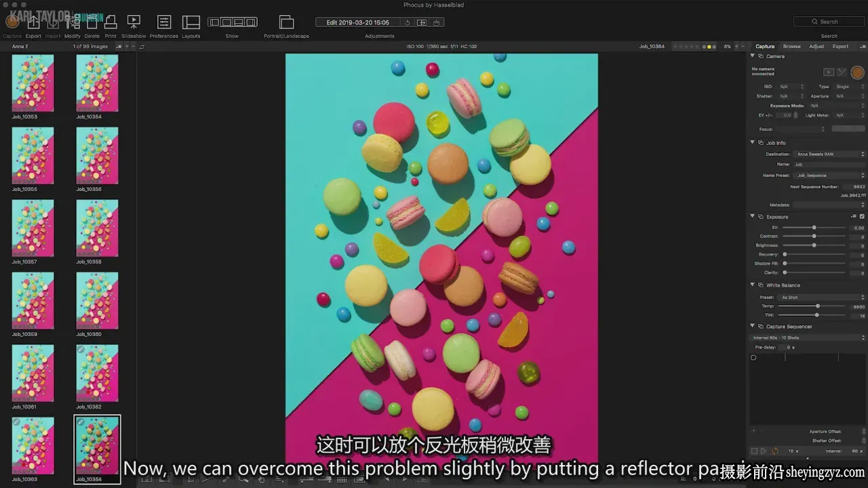Click the EV slider handle
Image resolution: width=868 pixels, height=488 pixels.
814,228
